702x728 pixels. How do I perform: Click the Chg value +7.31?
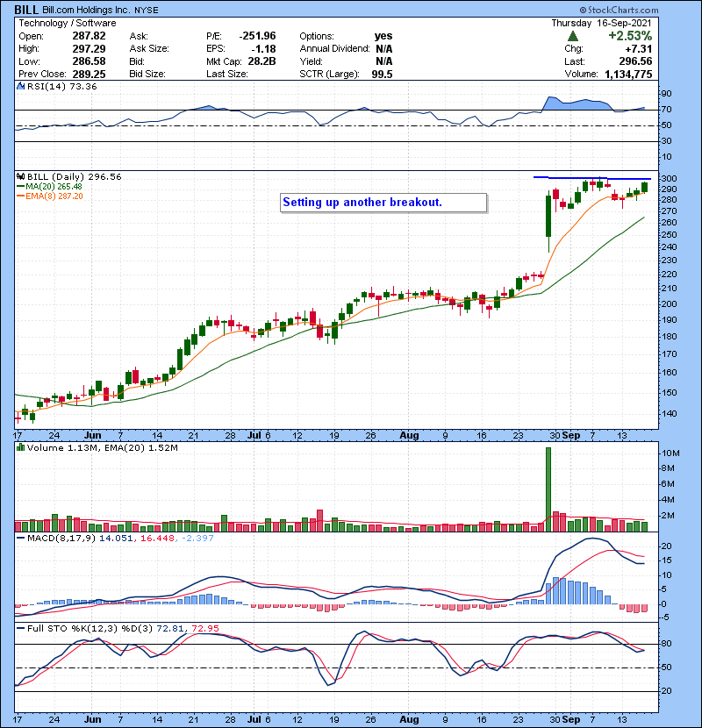pyautogui.click(x=638, y=49)
